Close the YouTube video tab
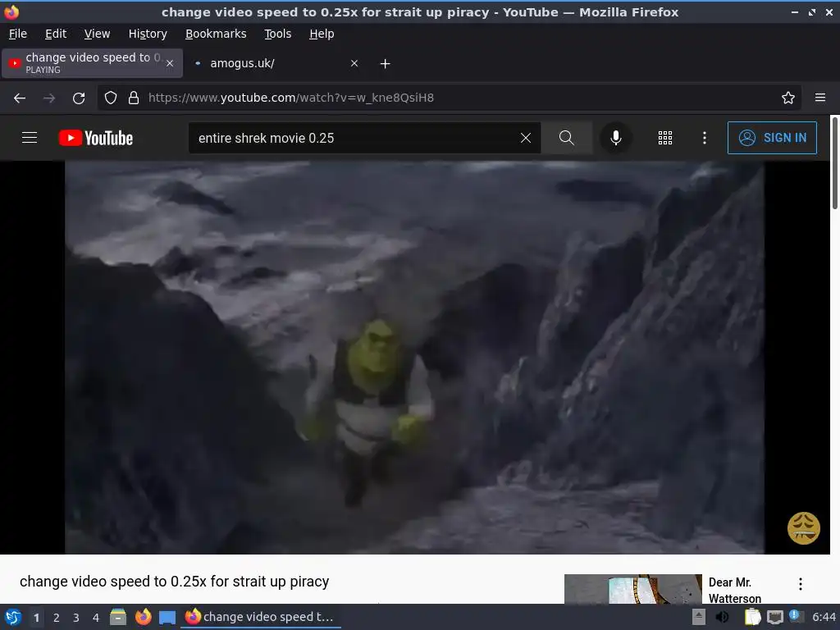 click(170, 63)
